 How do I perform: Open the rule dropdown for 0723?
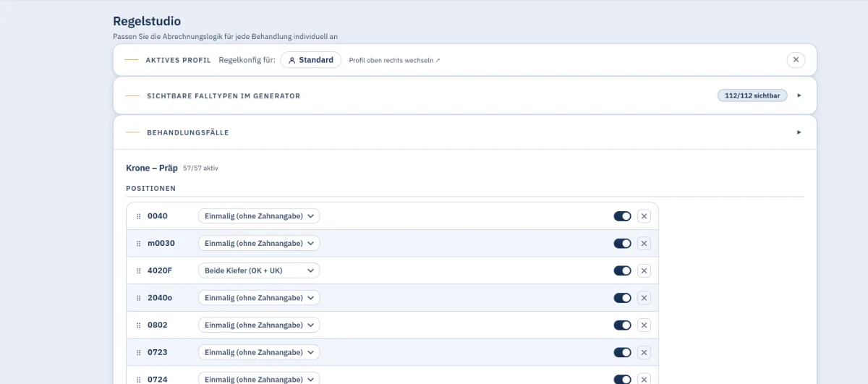point(259,353)
